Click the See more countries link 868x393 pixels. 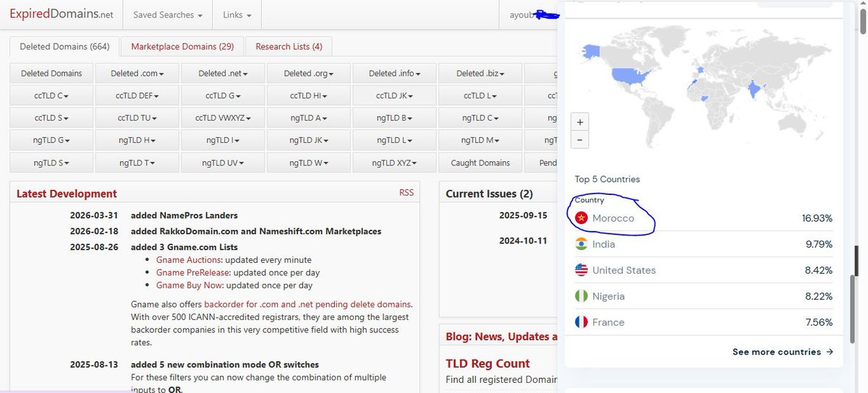783,352
